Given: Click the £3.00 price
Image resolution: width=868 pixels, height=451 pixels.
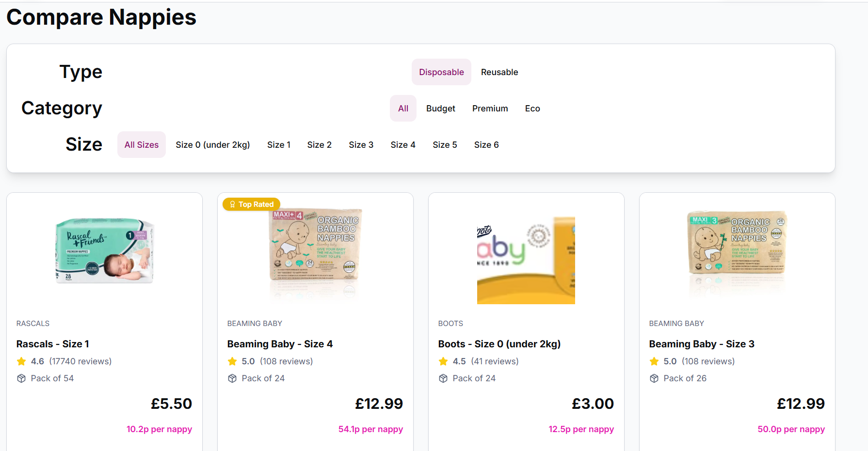Looking at the screenshot, I should 593,404.
